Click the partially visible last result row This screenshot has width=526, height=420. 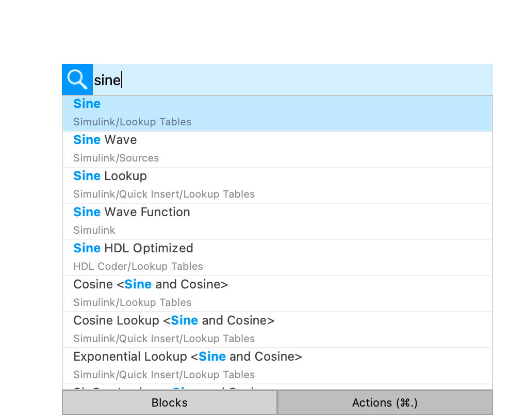pyautogui.click(x=277, y=386)
